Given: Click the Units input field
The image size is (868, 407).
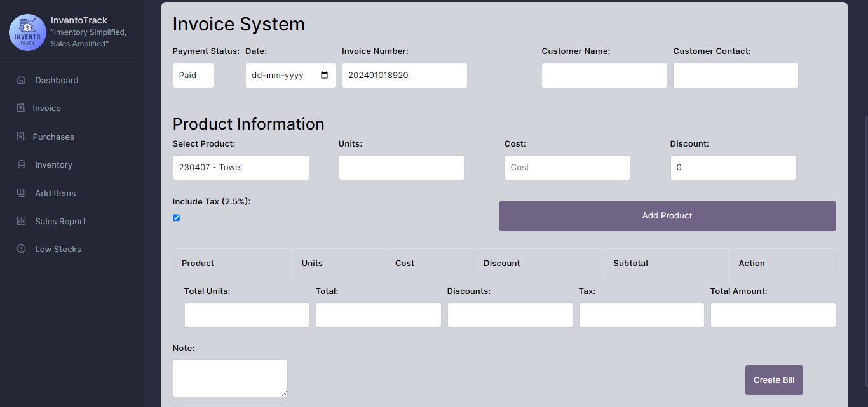Looking at the screenshot, I should coord(401,168).
